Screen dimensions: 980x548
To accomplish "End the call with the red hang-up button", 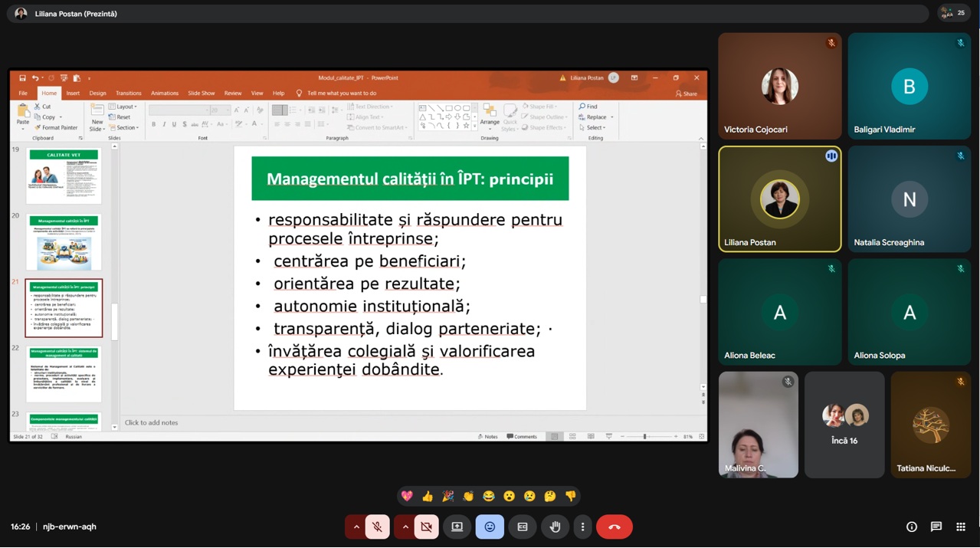I will 614,527.
